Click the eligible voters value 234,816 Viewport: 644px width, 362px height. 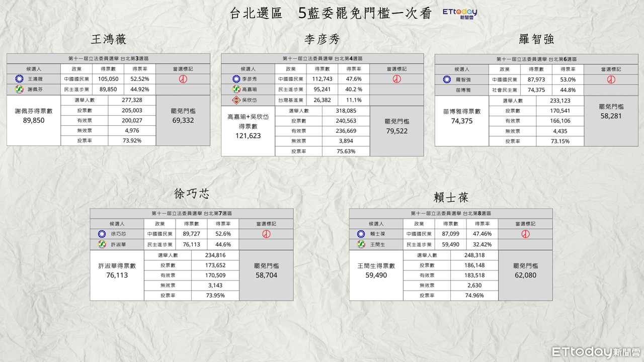(215, 255)
